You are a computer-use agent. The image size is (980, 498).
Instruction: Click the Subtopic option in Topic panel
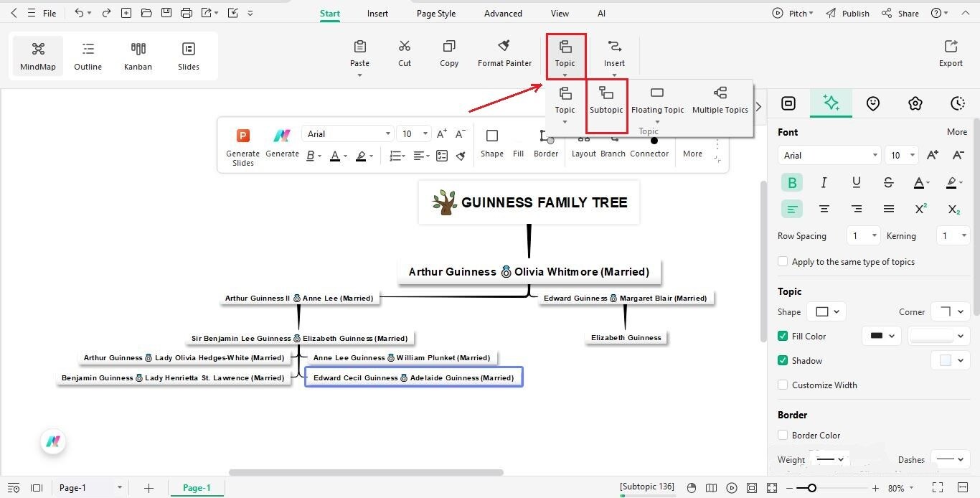(606, 100)
